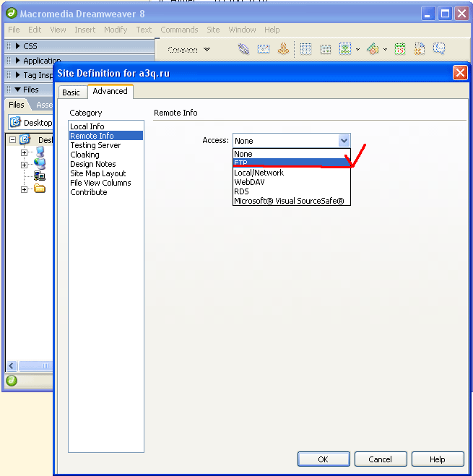Screen dimensions: 473x476
Task: Select Testing Server category
Action: 105,145
